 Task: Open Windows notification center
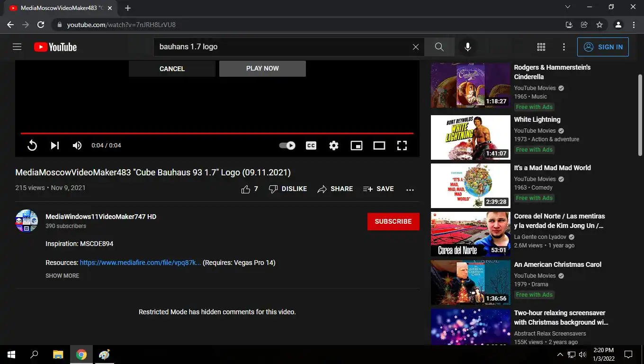coord(628,355)
